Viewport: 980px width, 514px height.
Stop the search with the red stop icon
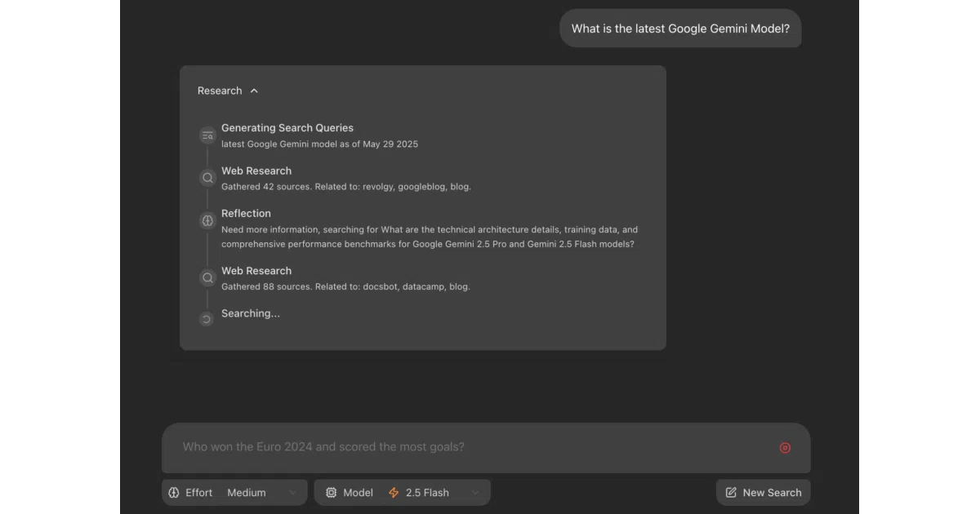coord(785,448)
